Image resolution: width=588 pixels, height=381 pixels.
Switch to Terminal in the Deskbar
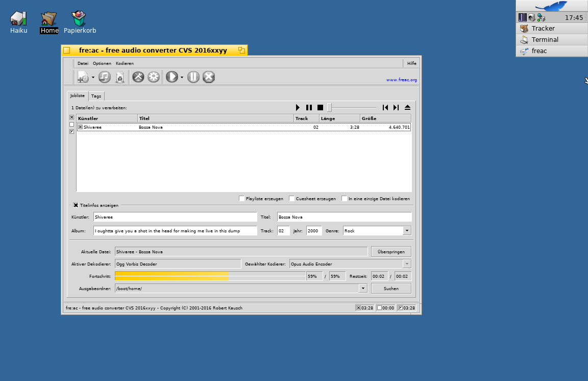pos(552,40)
